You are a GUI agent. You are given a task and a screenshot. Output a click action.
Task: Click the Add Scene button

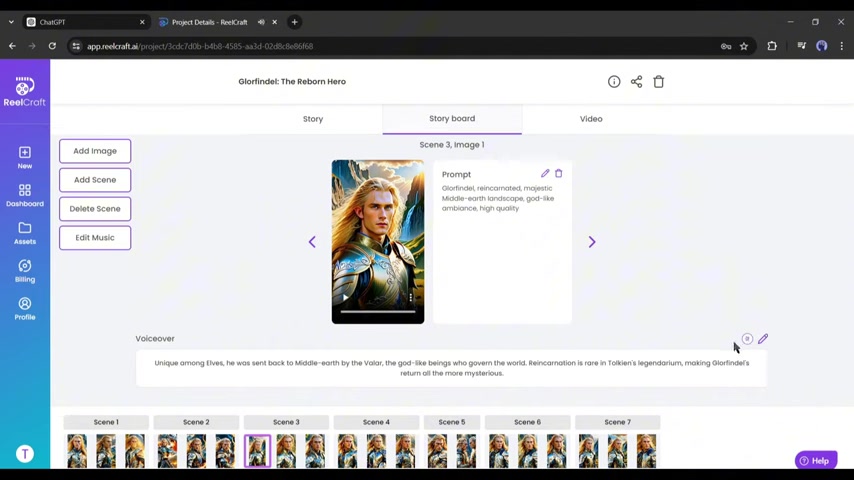coord(95,180)
